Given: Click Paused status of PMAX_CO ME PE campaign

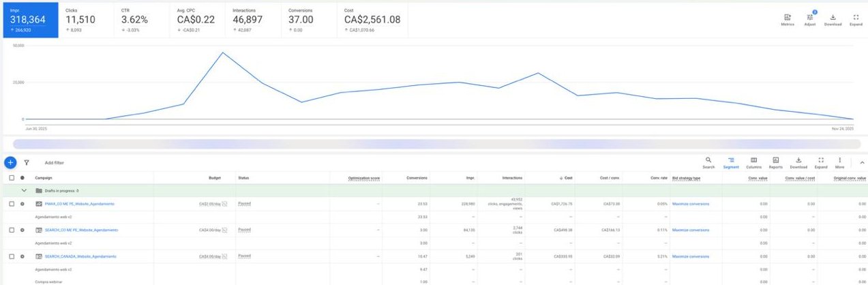Looking at the screenshot, I should [244, 203].
